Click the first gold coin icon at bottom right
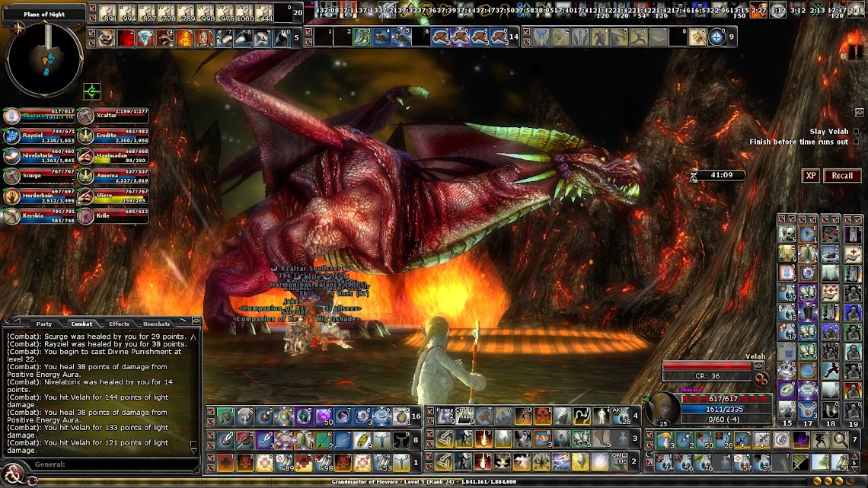Image resolution: width=868 pixels, height=488 pixels. tap(819, 481)
